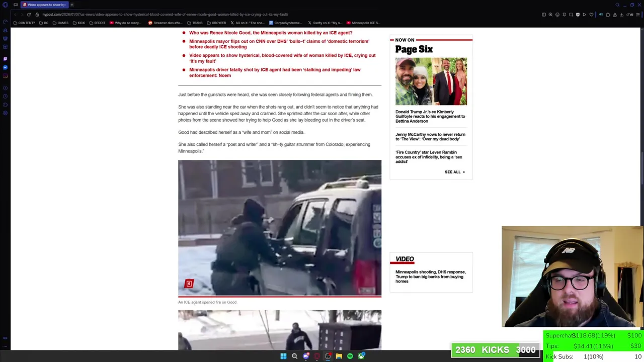Open 'Swifty on X' bookmark

325,23
